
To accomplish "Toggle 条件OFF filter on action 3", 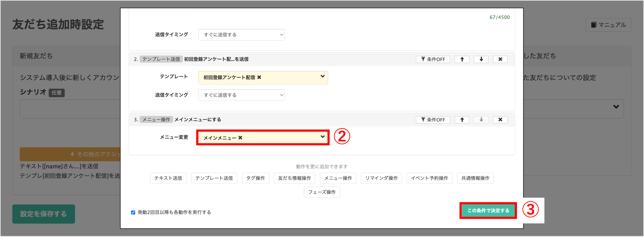I will 433,120.
